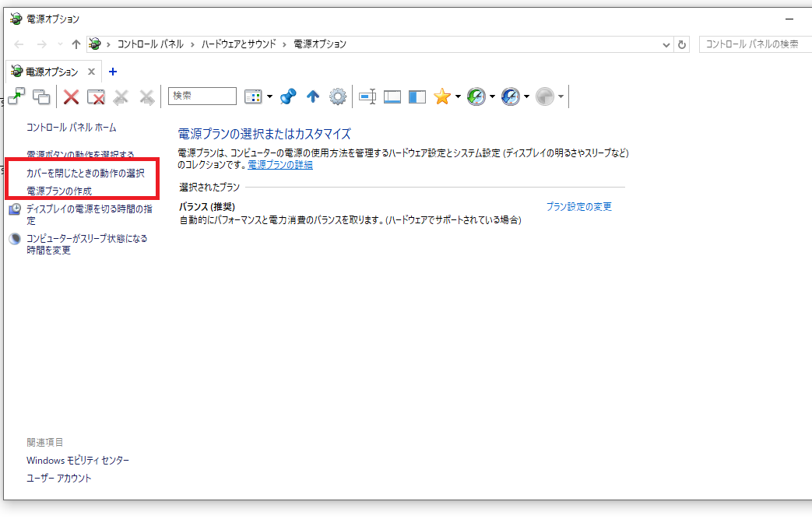Screen dimensions: 812x519
Task: Open dropdown beside the view layout icon
Action: coord(270,96)
